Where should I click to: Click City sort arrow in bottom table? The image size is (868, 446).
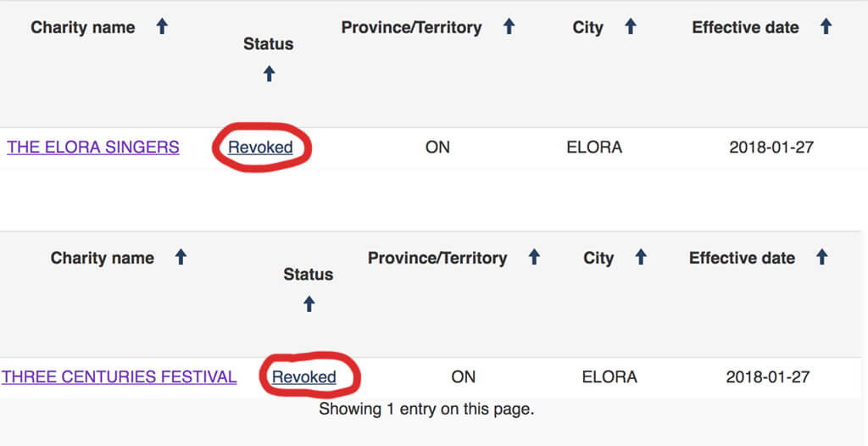pos(641,257)
